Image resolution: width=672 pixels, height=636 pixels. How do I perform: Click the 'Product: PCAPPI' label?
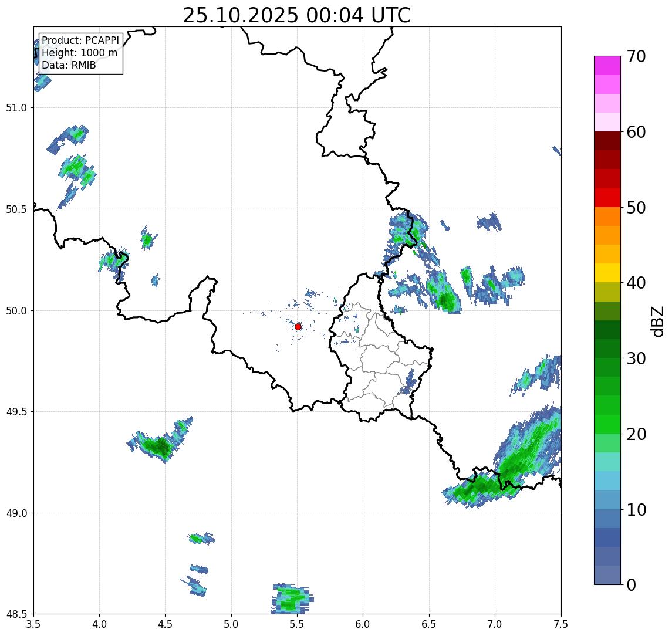(80, 40)
